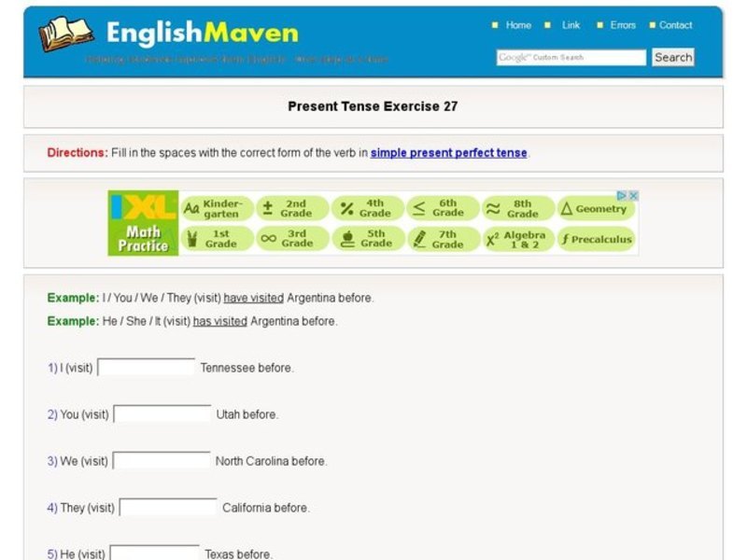Open the Errors navigation item

pyautogui.click(x=622, y=25)
